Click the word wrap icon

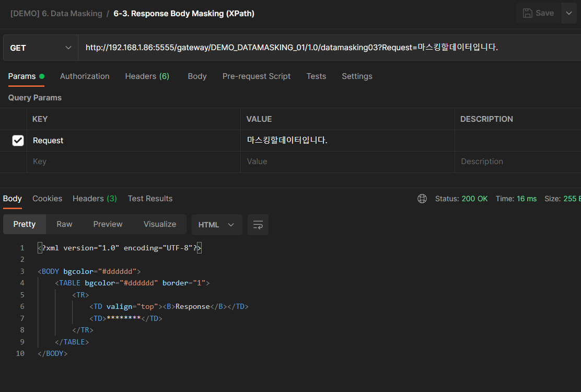point(258,225)
